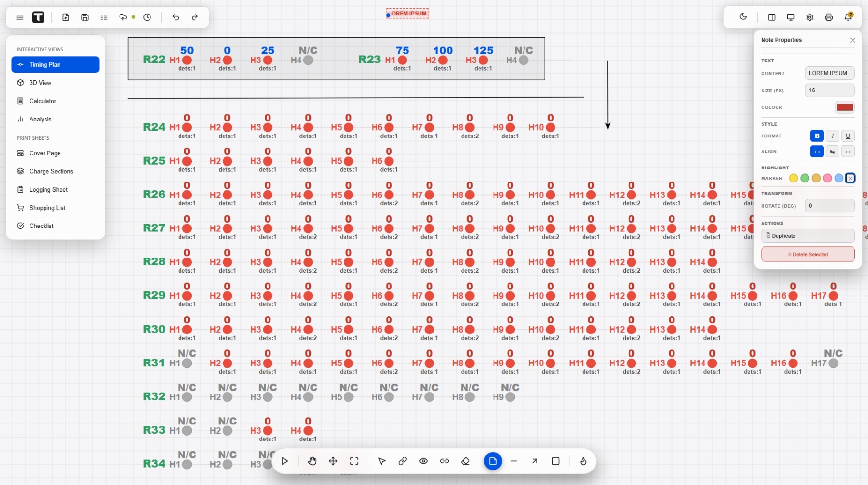The height and width of the screenshot is (485, 868).
Task: Select the four-arrow move tool
Action: [333, 461]
